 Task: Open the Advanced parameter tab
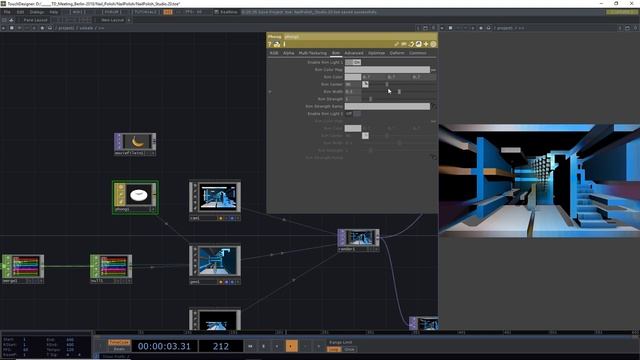pos(354,53)
